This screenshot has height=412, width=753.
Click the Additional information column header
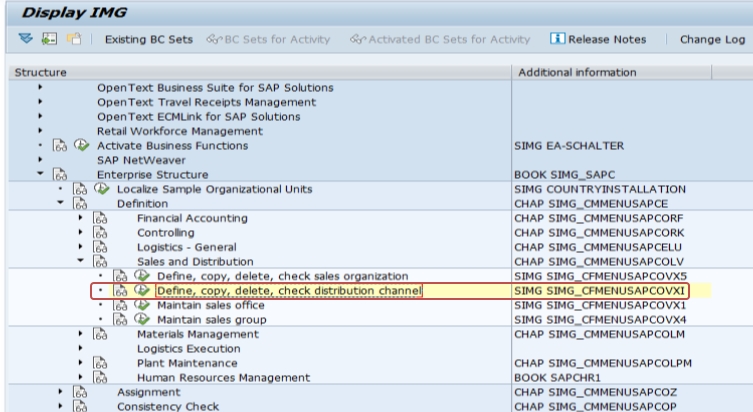point(612,72)
